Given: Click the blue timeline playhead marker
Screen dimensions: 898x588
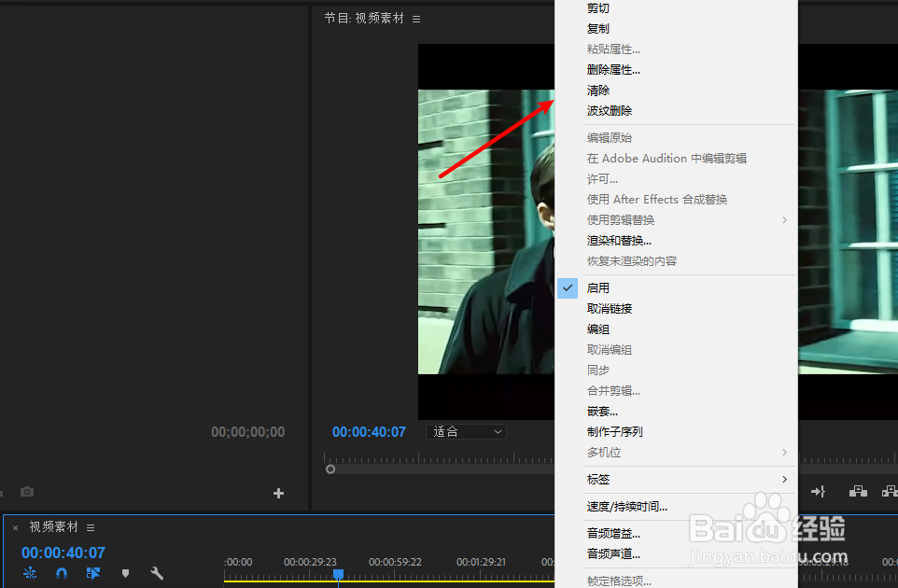Looking at the screenshot, I should point(339,574).
